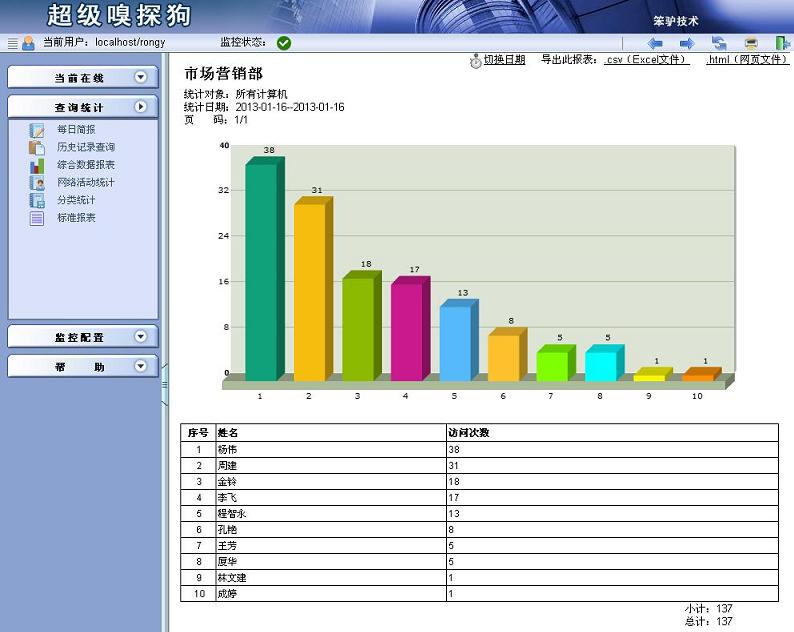Viewport: 794px width, 632px height.
Task: Expand the 监控配置 panel
Action: (140, 337)
